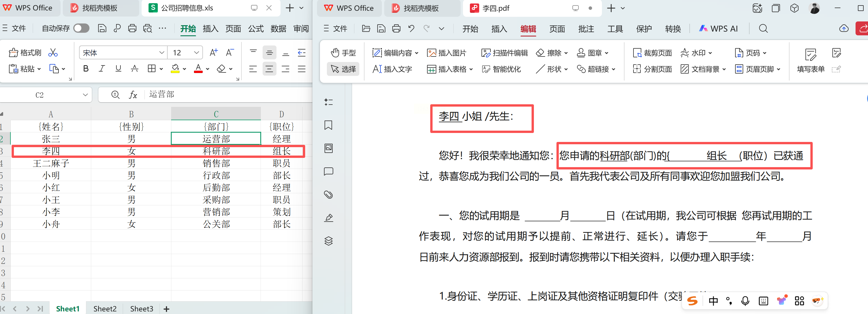The height and width of the screenshot is (314, 868).
Task: Select the Hand tool in PDF editor
Action: [x=343, y=53]
